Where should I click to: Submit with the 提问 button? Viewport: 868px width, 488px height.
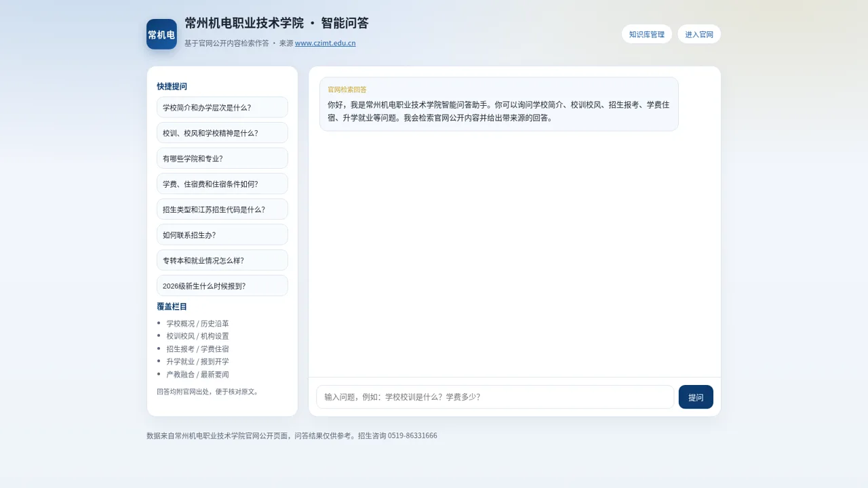696,397
